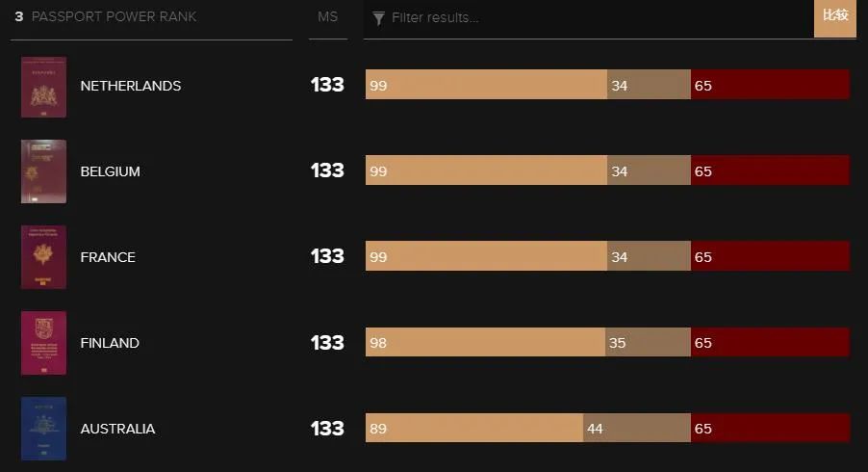Open the FINLAND country link
Image resolution: width=868 pixels, height=472 pixels.
point(110,343)
